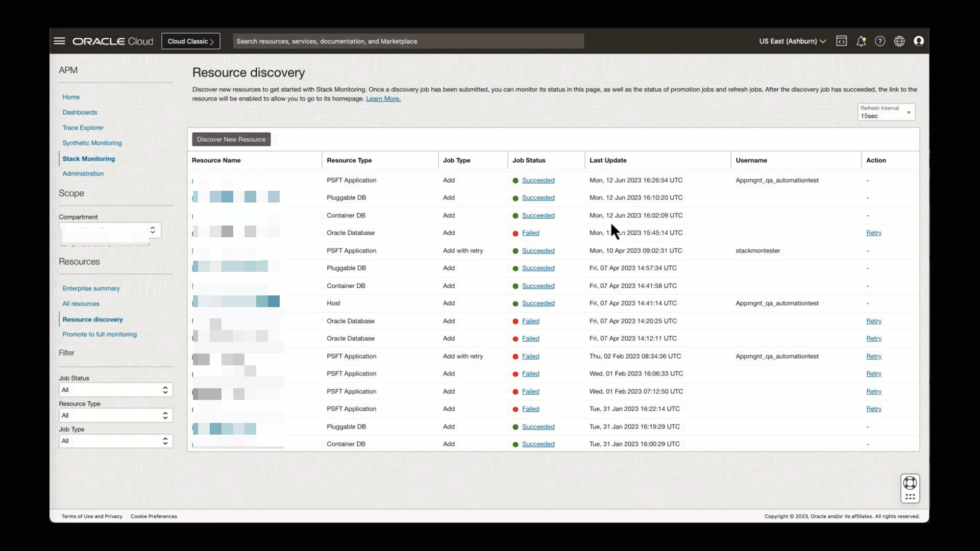Image resolution: width=980 pixels, height=551 pixels.
Task: Open the Refresh Interval dropdown
Action: [886, 112]
